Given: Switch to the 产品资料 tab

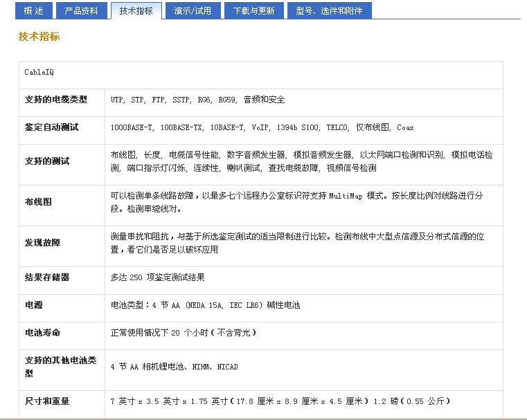Looking at the screenshot, I should [x=82, y=11].
